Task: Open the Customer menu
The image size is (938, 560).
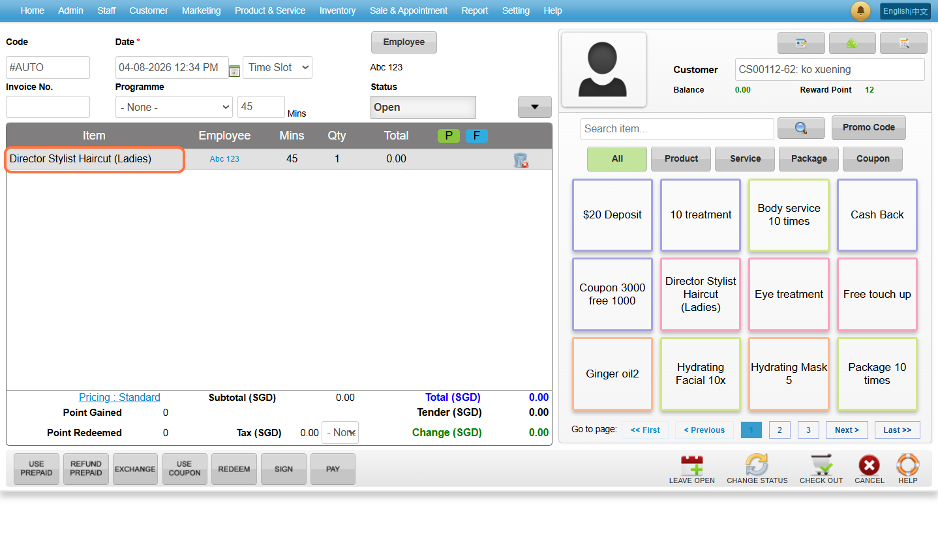Action: pyautogui.click(x=149, y=10)
